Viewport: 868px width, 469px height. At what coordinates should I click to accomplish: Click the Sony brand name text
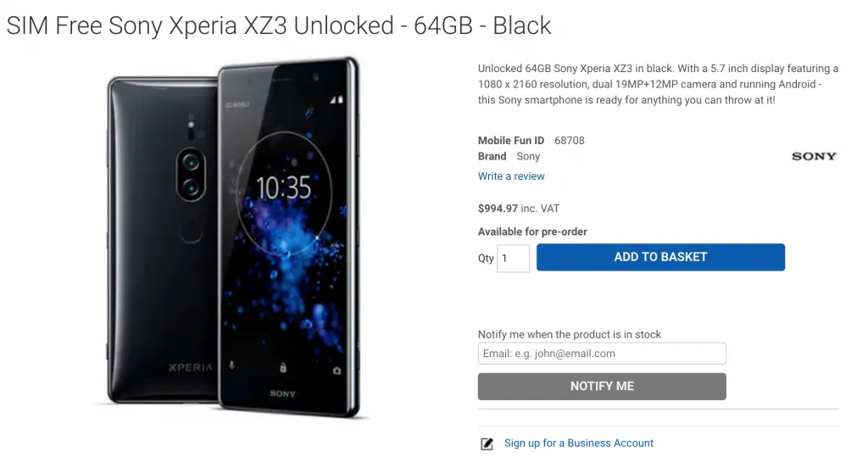(528, 157)
